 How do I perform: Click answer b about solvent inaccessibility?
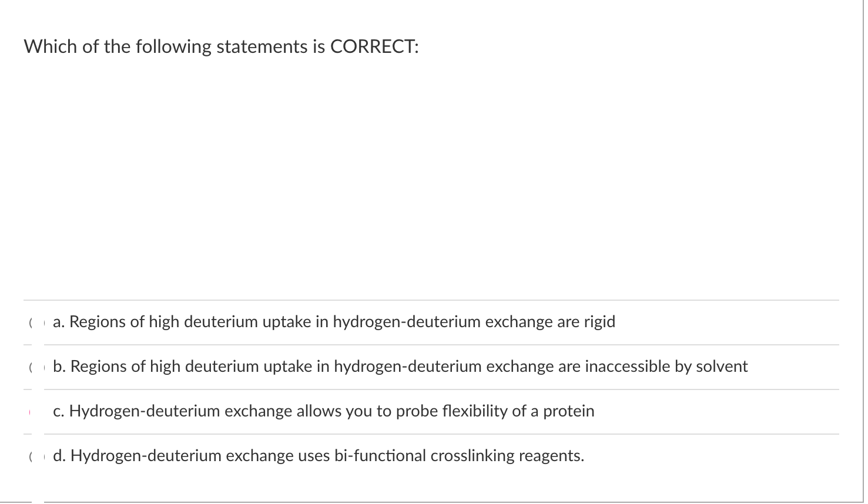click(400, 367)
